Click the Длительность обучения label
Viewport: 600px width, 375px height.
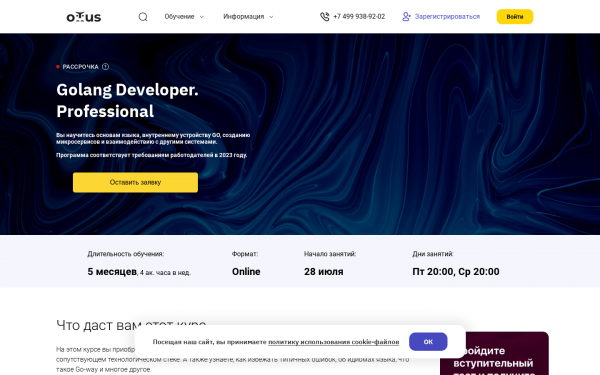[x=126, y=254]
